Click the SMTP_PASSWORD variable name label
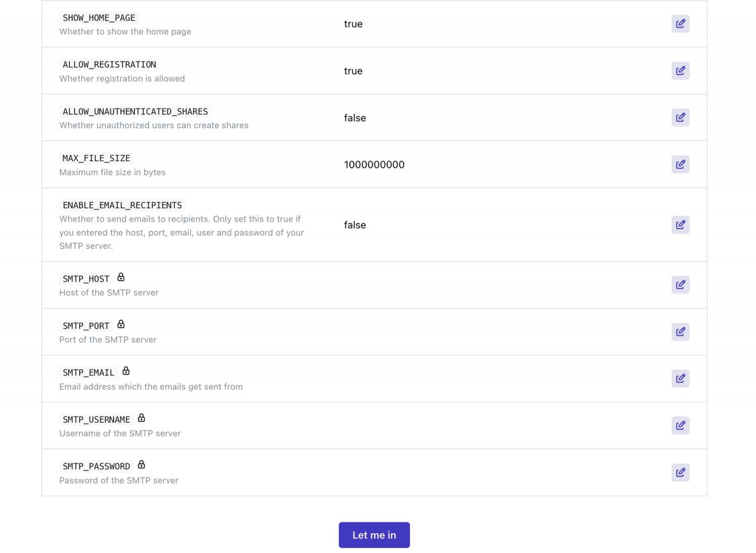 tap(96, 466)
